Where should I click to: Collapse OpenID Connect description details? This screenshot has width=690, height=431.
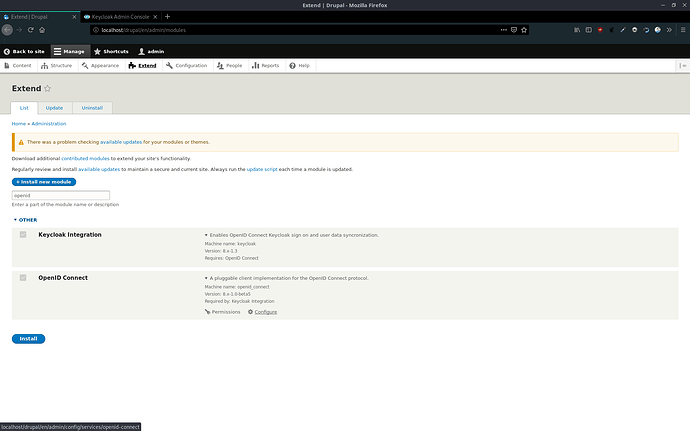286,278
